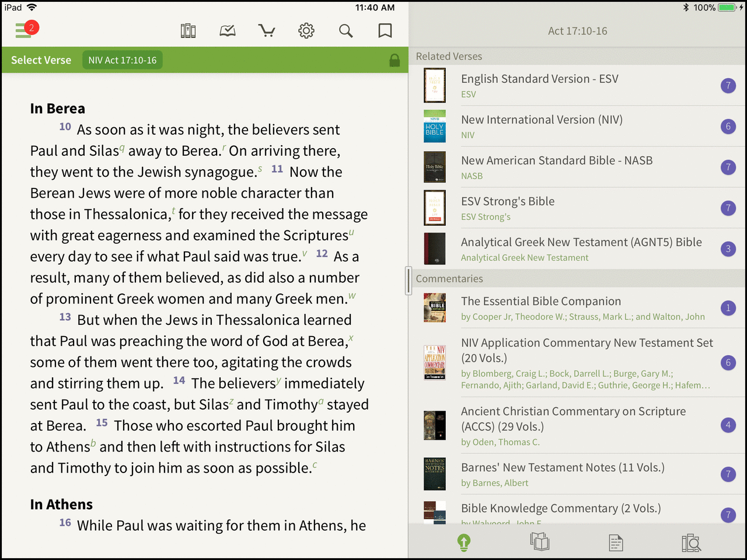The height and width of the screenshot is (560, 747).
Task: Open The Essential Bible Companion commentary
Action: click(x=578, y=307)
